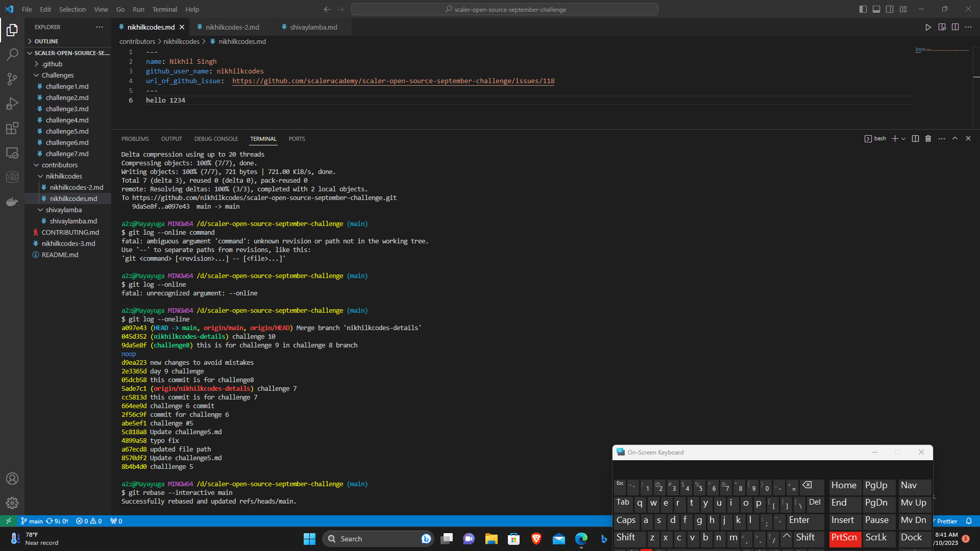
Task: Open the Search view in the sidebar
Action: tap(12, 55)
